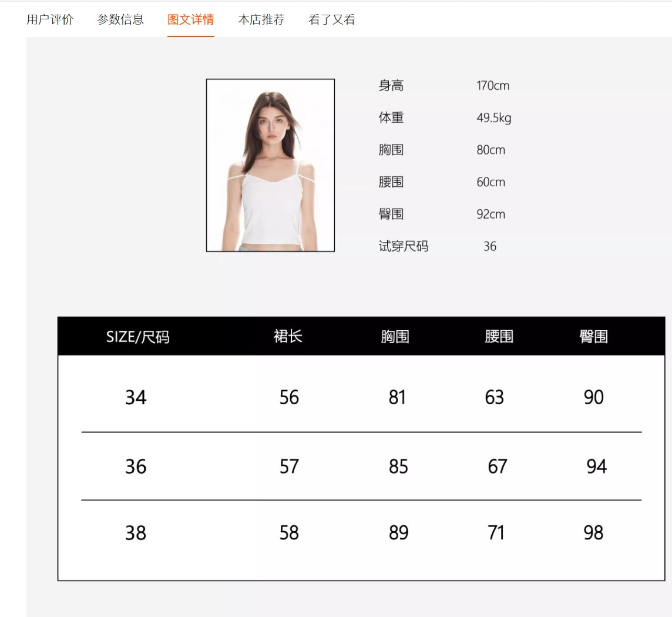Click the model weight value 49.5kg

[493, 118]
